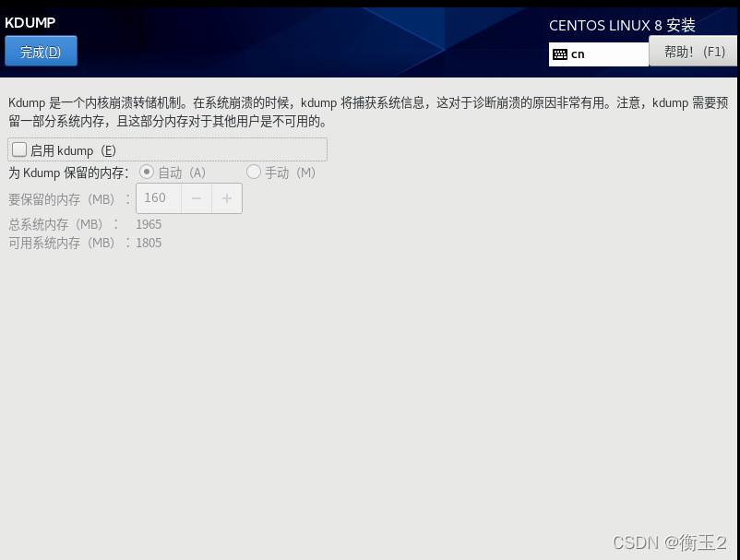Screen dimensions: 740x560
Task: Click the Kdump description paragraph
Action: pos(368,112)
